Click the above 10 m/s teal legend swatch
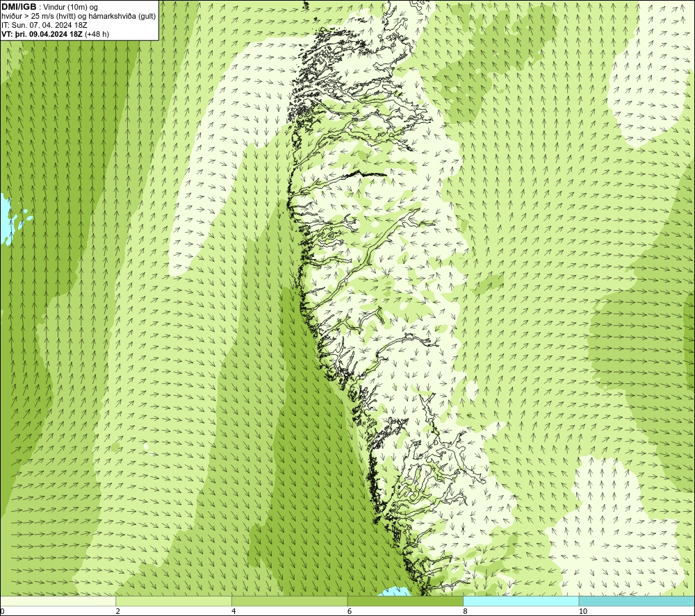Viewport: 695px width, 616px height. click(637, 601)
